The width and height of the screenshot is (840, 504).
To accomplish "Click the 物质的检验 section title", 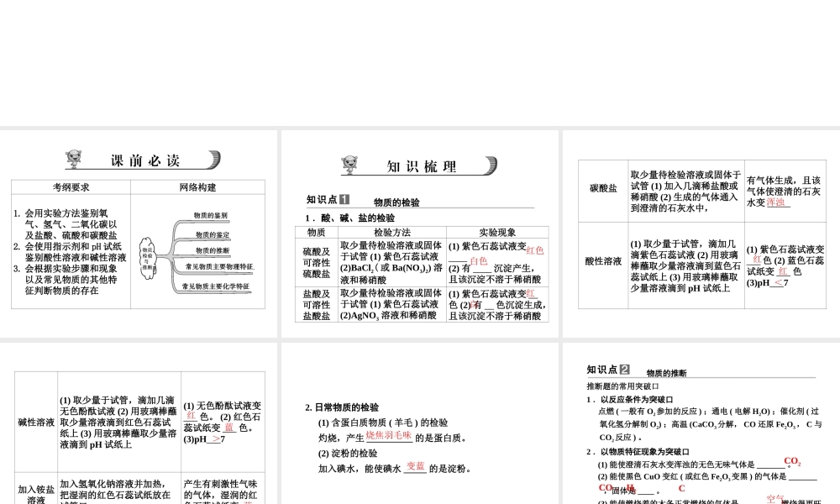I will click(x=396, y=202).
